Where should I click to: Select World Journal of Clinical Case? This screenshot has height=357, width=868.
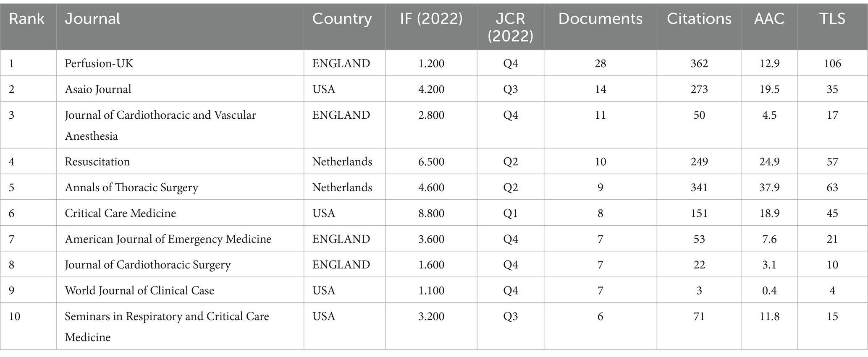(x=139, y=291)
